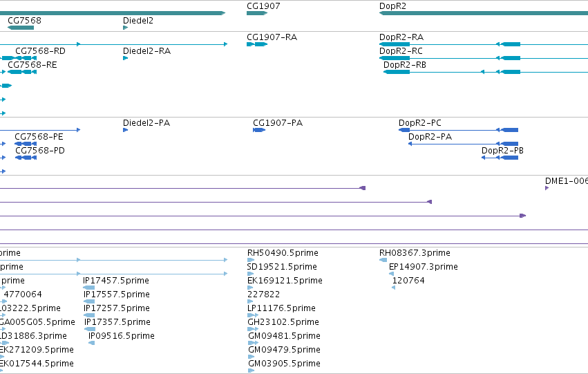Viewport: 588px width, 374px height.
Task: Select EST RH50490.5prime
Action: click(x=283, y=253)
